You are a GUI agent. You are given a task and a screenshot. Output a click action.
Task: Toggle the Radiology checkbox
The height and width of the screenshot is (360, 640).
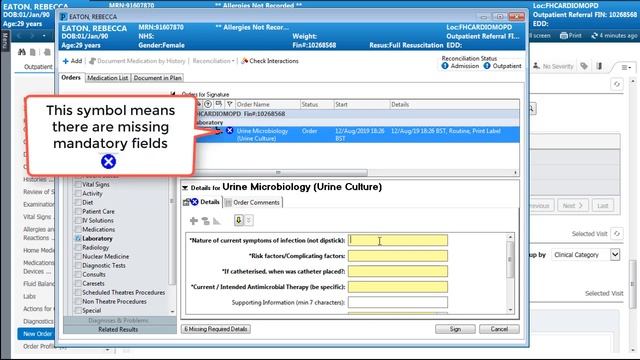(x=78, y=247)
